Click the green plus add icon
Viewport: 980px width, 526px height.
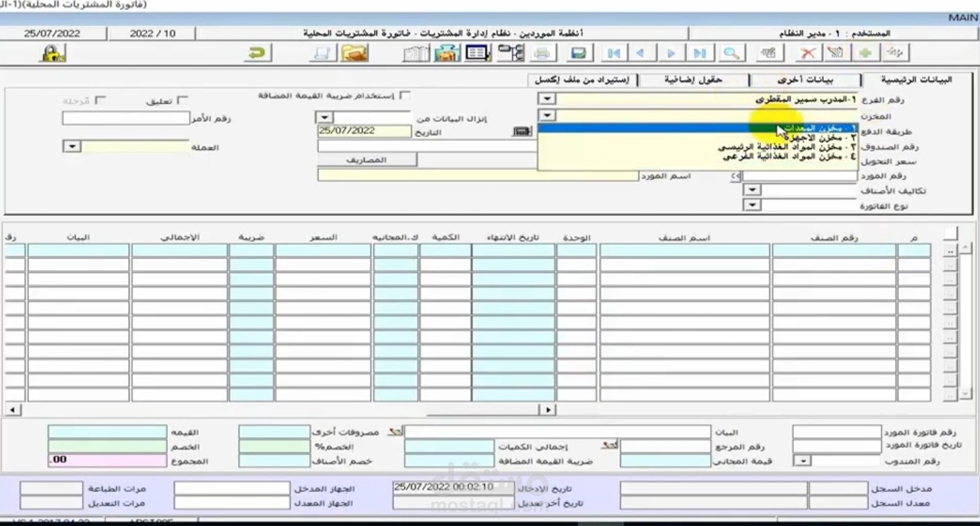(866, 53)
